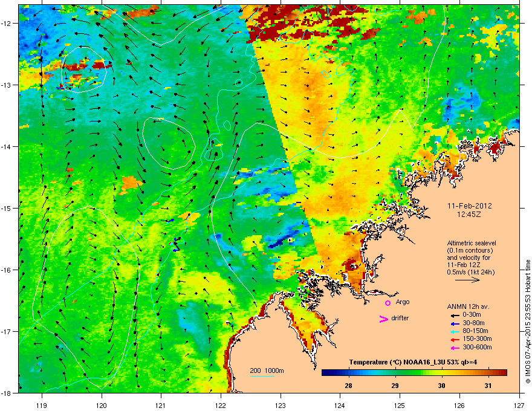Viewport: 532px width, 411px height.
Task: Click the longitude axis label 125
Action: [x=400, y=405]
